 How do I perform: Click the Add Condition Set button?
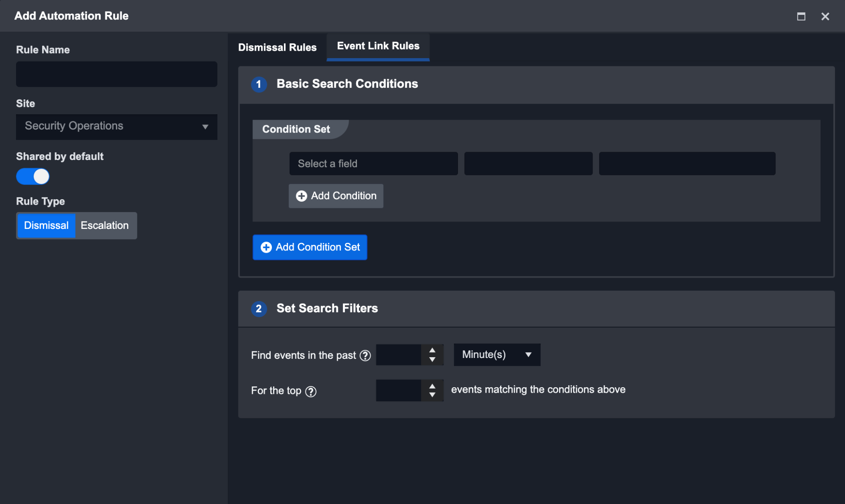point(310,247)
